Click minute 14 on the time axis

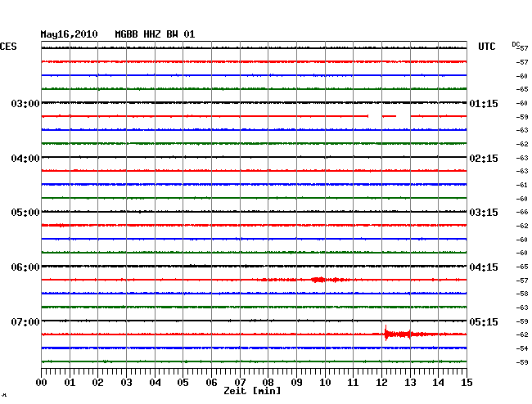(438, 382)
